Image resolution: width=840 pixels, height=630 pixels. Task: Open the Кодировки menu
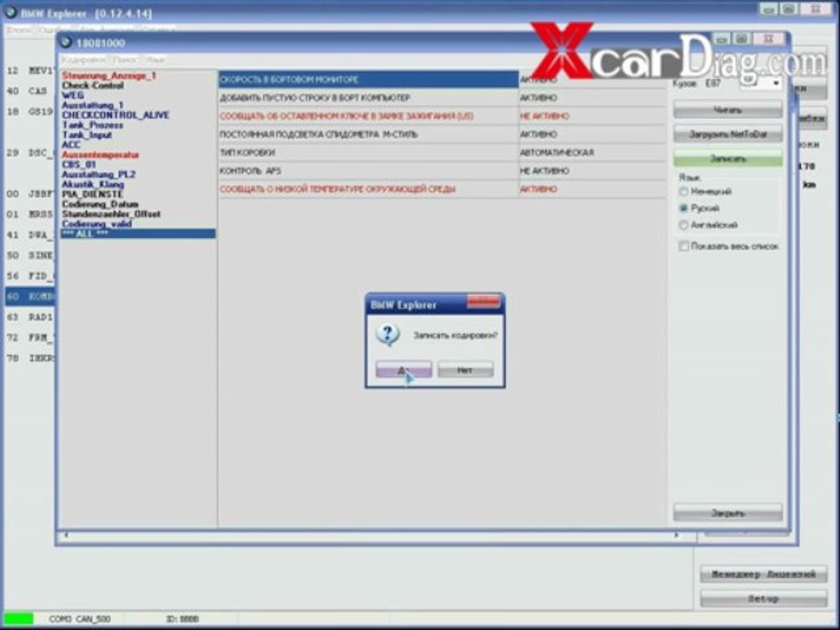[x=83, y=60]
